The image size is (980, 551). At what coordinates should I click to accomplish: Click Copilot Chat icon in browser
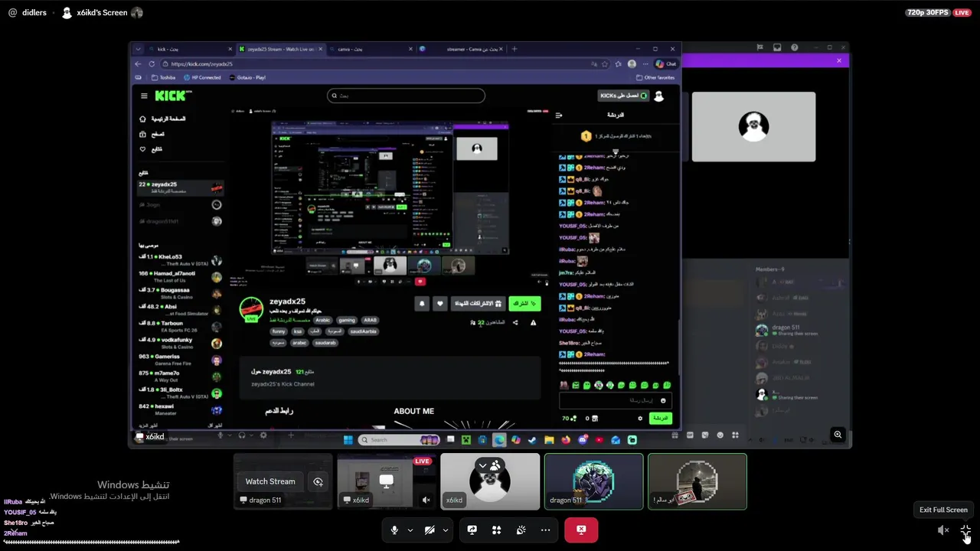point(665,64)
